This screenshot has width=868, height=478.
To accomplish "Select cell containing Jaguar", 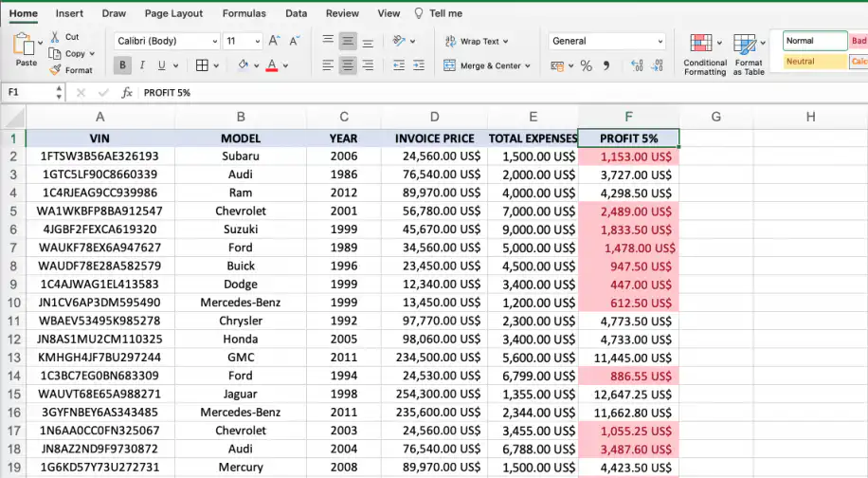I will point(241,395).
